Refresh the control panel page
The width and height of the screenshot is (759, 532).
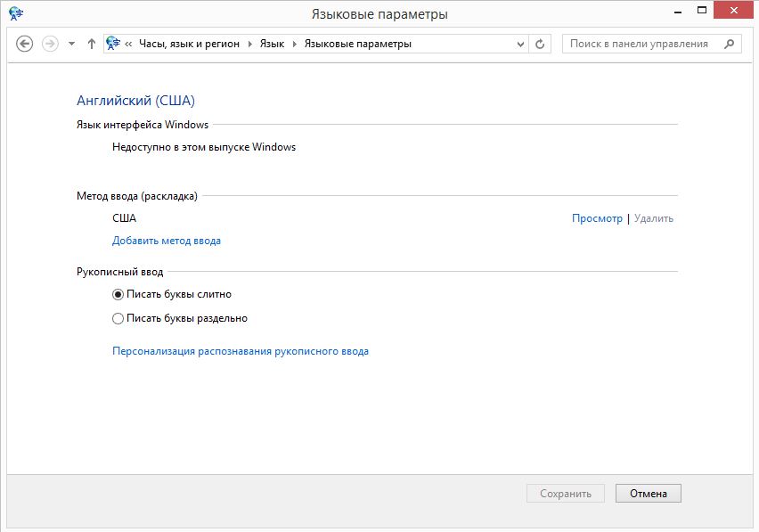[541, 44]
